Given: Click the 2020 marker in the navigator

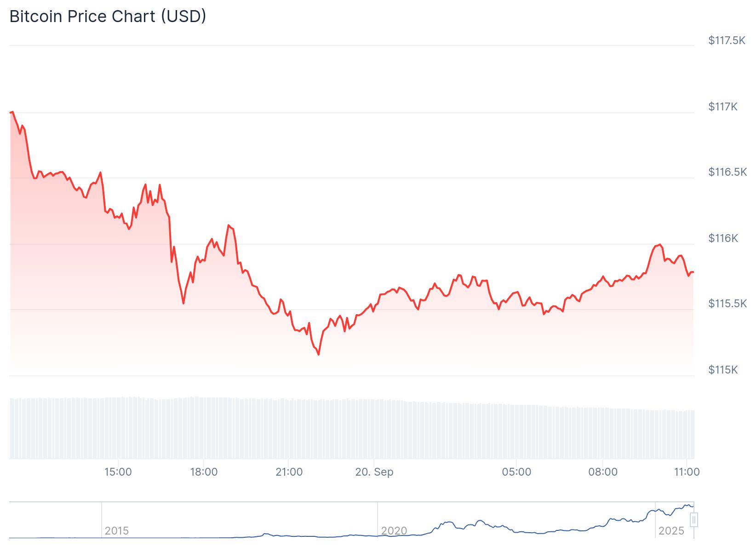Looking at the screenshot, I should pos(394,531).
